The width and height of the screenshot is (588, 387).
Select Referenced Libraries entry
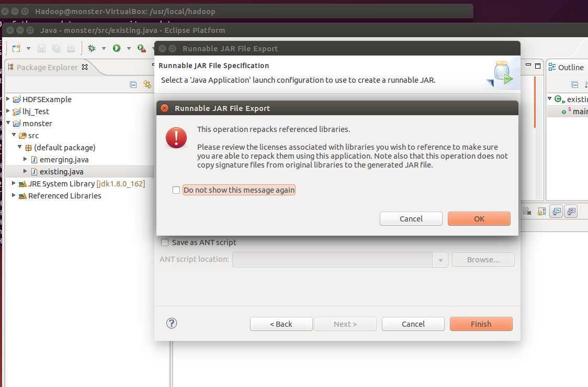(x=64, y=195)
